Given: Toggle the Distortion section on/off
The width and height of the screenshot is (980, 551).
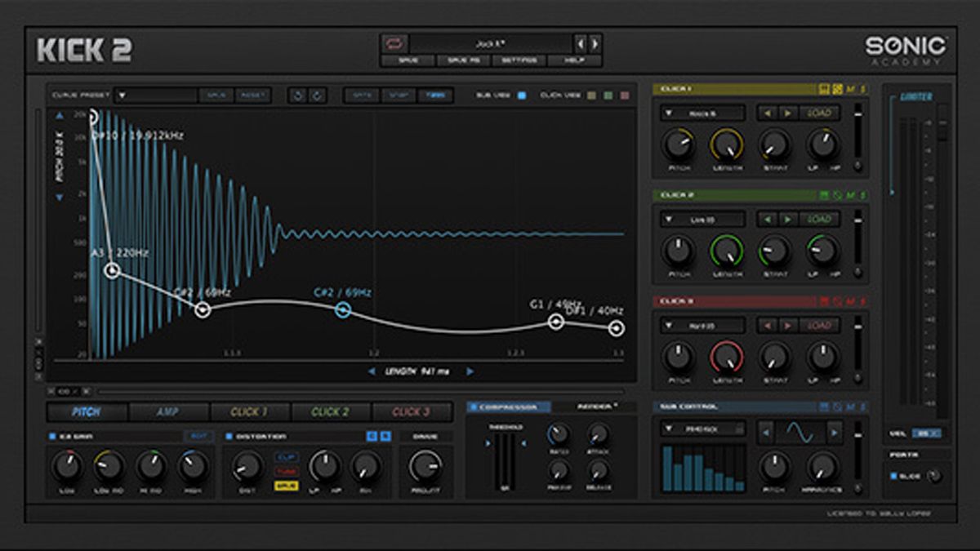Looking at the screenshot, I should coord(229,437).
